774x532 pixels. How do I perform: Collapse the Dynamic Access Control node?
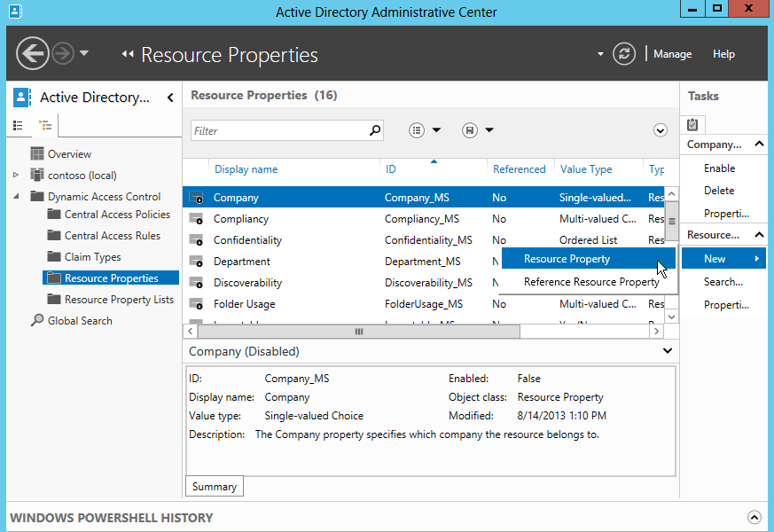click(x=16, y=197)
